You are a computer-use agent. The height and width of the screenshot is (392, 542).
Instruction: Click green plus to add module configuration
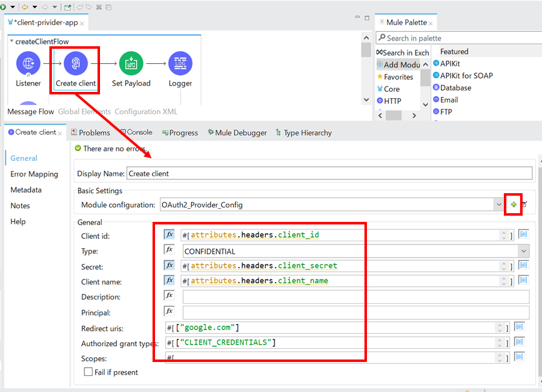[x=514, y=204]
